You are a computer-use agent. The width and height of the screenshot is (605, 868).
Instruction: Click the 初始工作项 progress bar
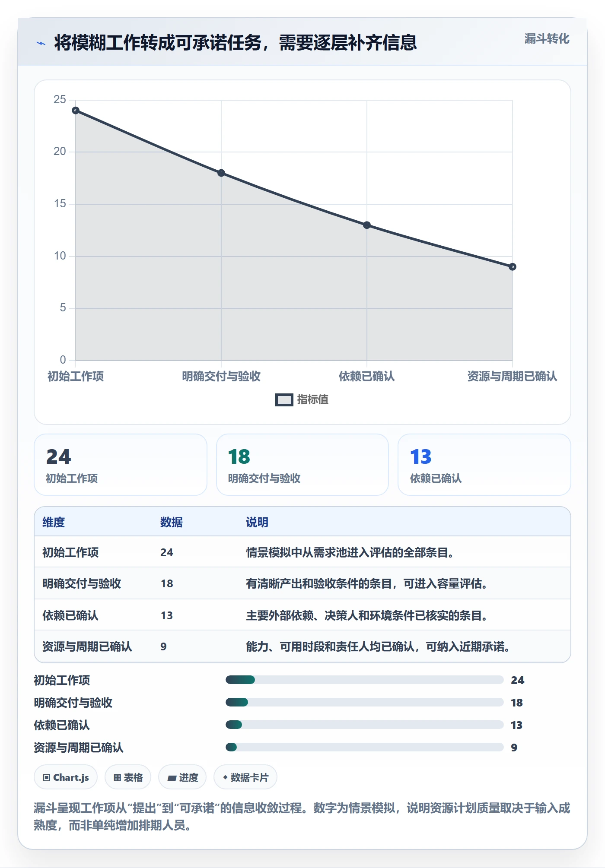point(365,680)
